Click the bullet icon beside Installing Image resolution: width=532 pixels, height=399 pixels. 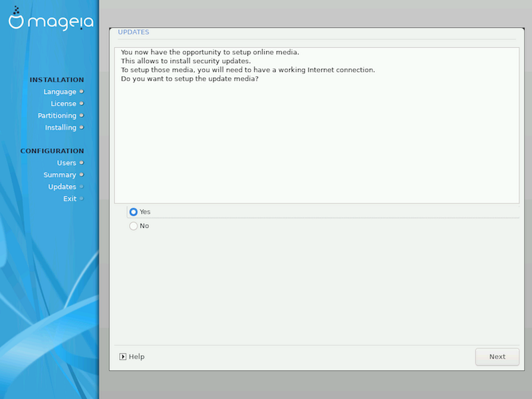81,127
